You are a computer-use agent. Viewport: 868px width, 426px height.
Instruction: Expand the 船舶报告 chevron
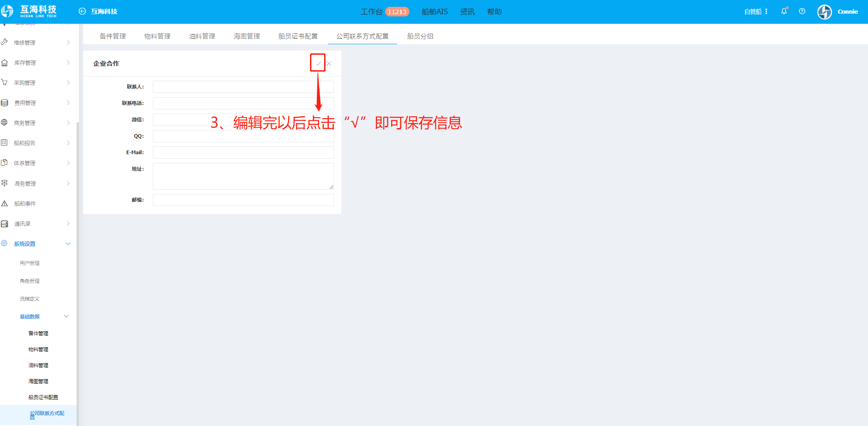pos(68,143)
